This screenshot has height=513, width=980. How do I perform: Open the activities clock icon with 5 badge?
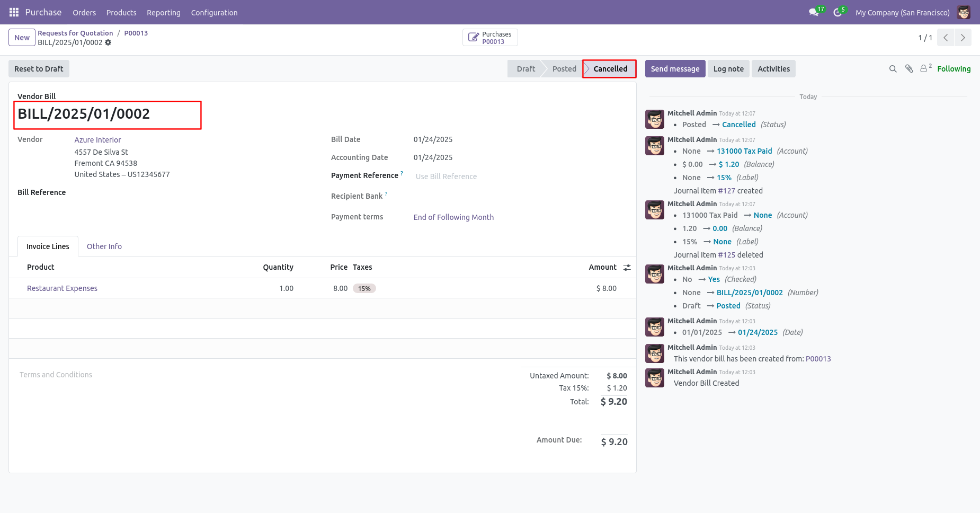[x=838, y=12]
